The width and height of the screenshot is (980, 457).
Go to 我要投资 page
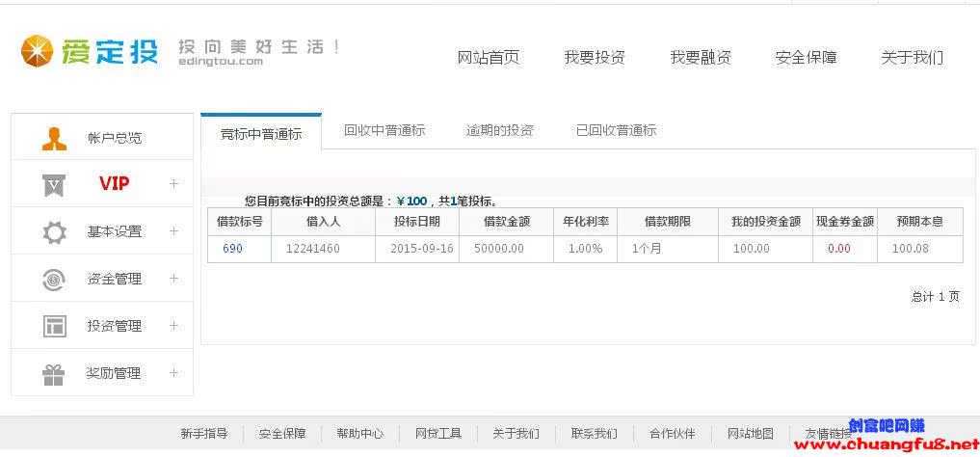point(595,58)
